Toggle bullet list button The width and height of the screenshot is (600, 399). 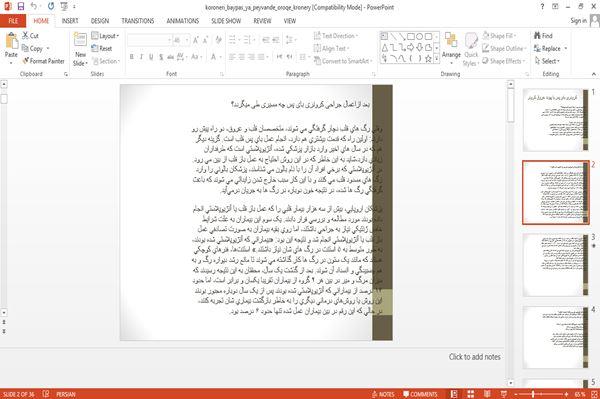pyautogui.click(x=233, y=40)
